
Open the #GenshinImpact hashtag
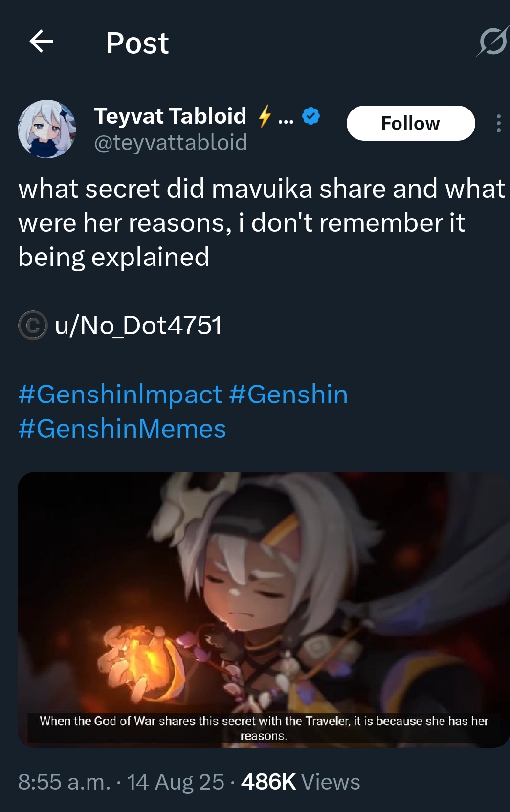coord(120,395)
